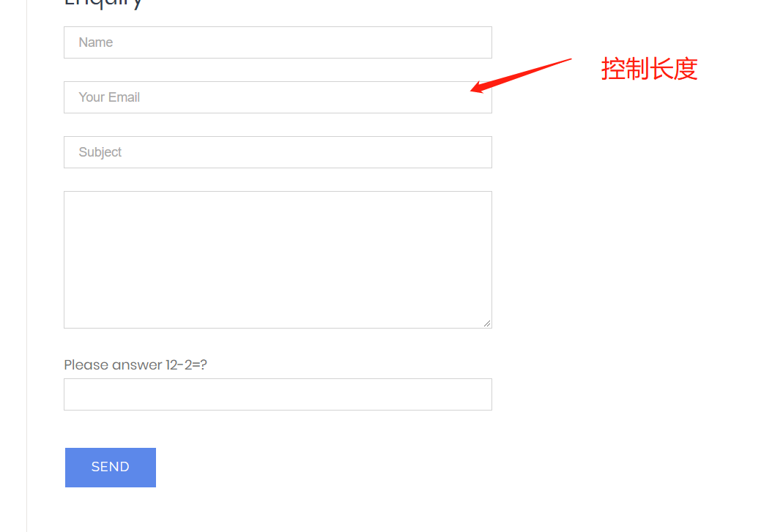Screen dimensions: 783x532
Task: Click the 'Please answer 12-2=?' label
Action: [x=136, y=365]
